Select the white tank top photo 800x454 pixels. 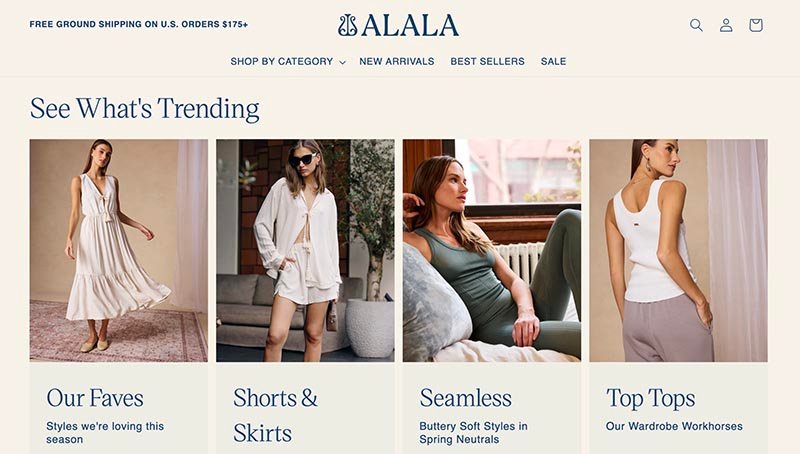(679, 250)
